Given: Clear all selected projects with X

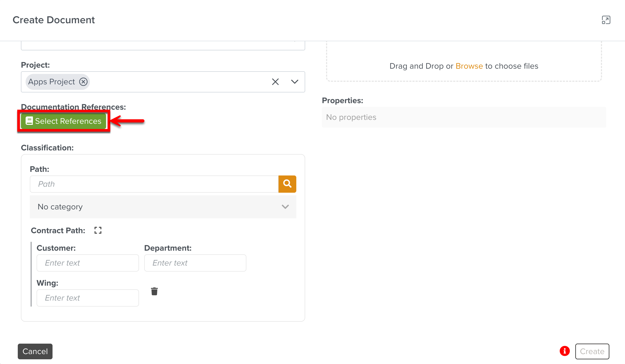Looking at the screenshot, I should (275, 82).
